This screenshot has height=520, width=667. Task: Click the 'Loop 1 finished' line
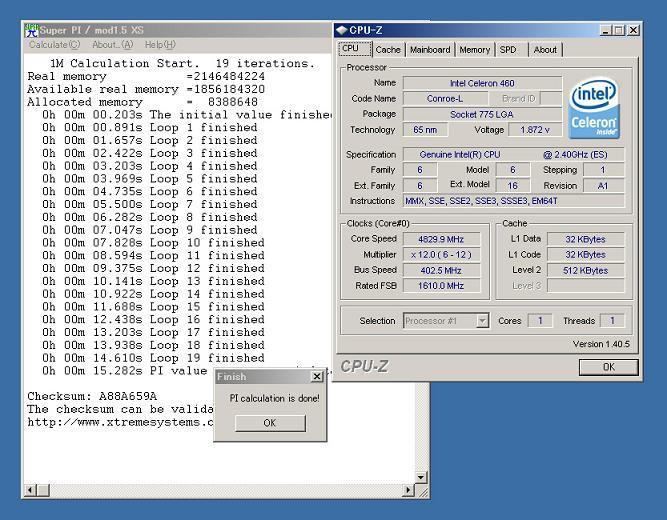coord(149,127)
